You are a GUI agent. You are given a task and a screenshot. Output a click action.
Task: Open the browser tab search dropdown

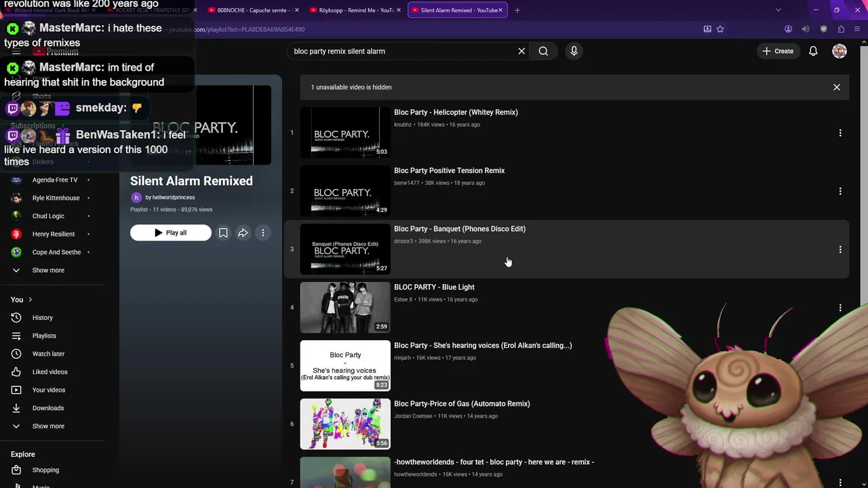point(778,10)
